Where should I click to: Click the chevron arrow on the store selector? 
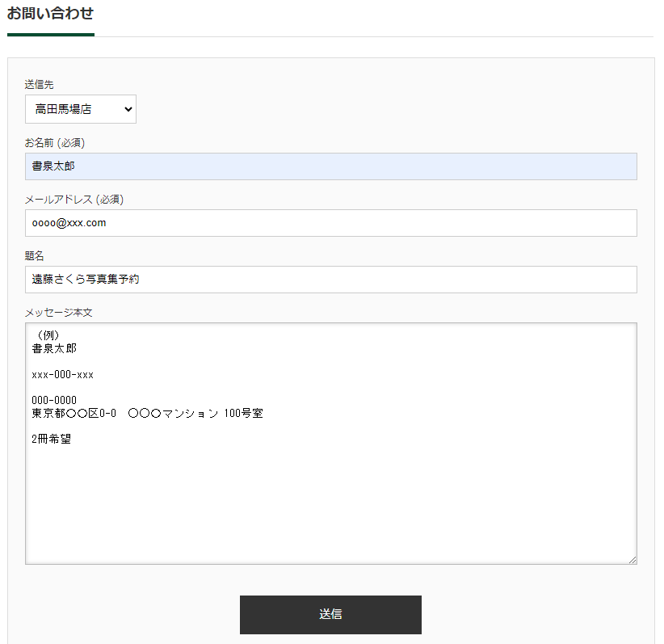pos(128,109)
